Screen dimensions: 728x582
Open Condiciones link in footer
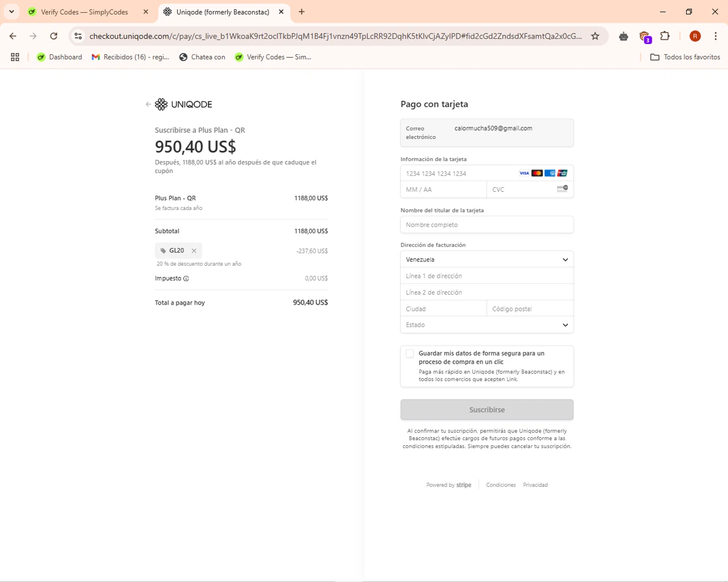(501, 485)
